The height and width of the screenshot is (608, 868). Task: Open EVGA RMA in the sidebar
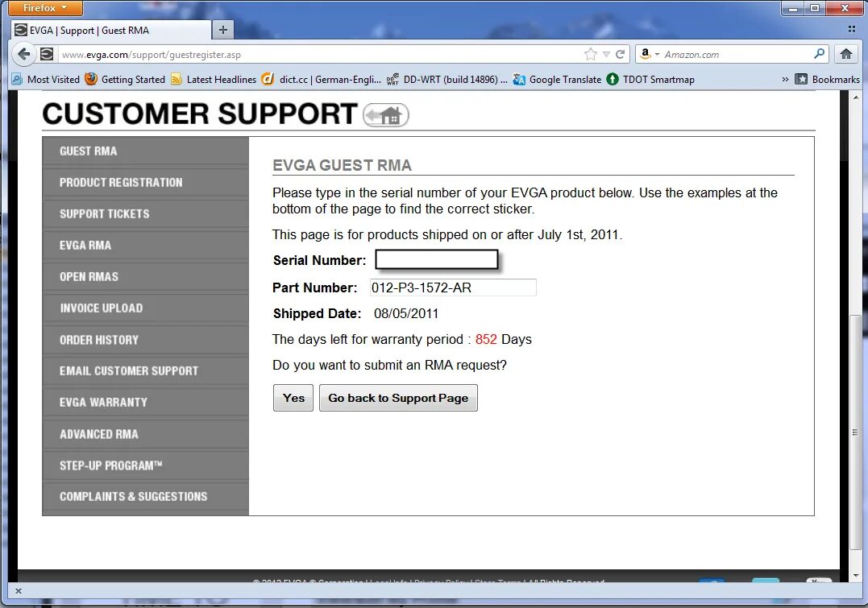click(146, 245)
